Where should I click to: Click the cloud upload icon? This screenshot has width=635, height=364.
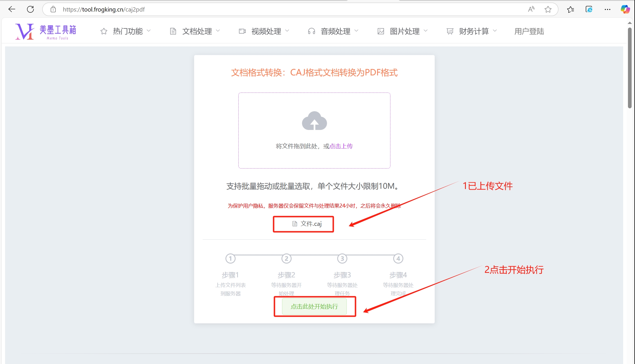(314, 121)
